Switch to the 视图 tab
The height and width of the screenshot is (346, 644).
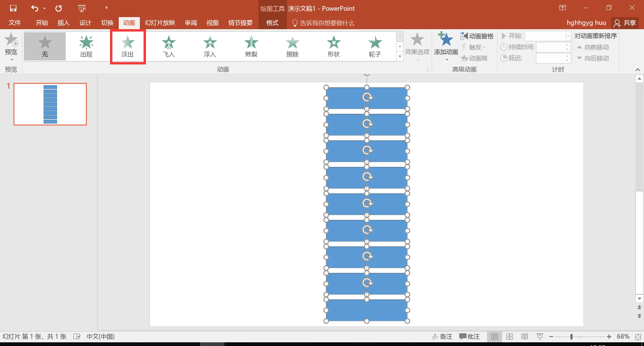(212, 23)
